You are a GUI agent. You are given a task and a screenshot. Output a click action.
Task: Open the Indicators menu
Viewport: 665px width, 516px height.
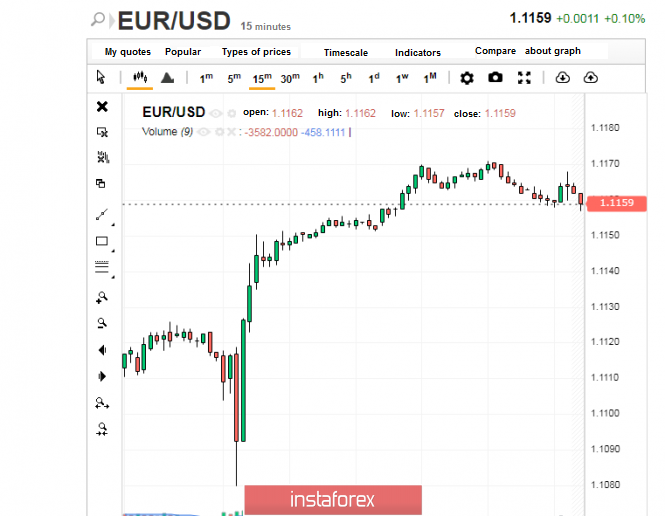(x=418, y=53)
